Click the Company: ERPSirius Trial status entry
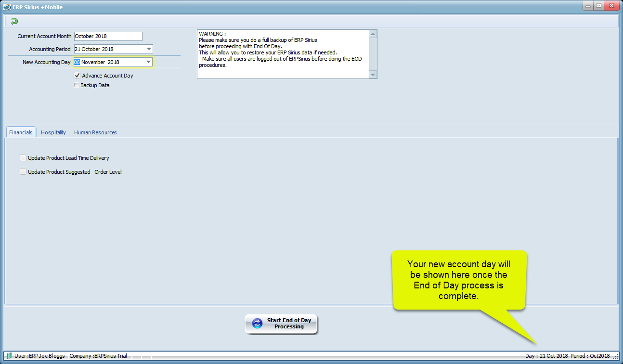 (x=98, y=356)
